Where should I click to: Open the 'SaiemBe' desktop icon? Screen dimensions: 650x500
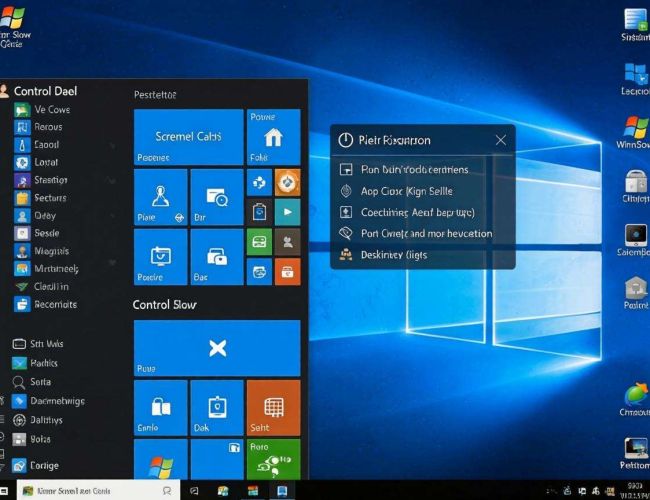pyautogui.click(x=634, y=240)
